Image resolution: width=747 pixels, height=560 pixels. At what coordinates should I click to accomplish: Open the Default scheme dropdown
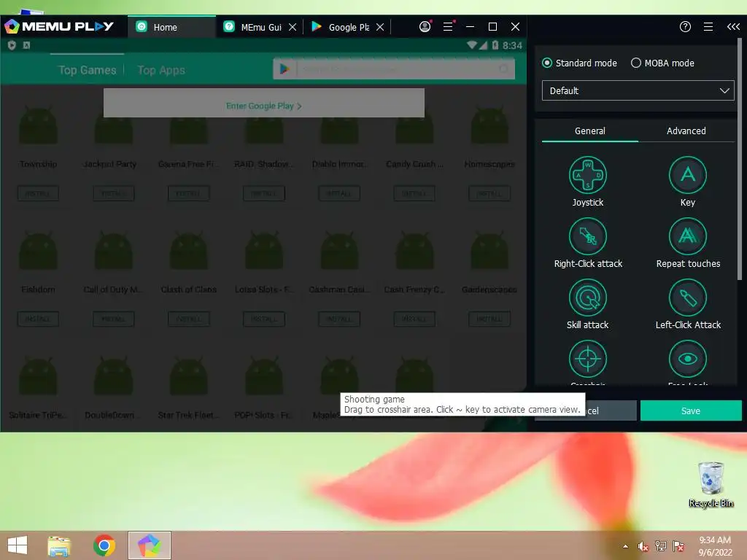tap(638, 90)
